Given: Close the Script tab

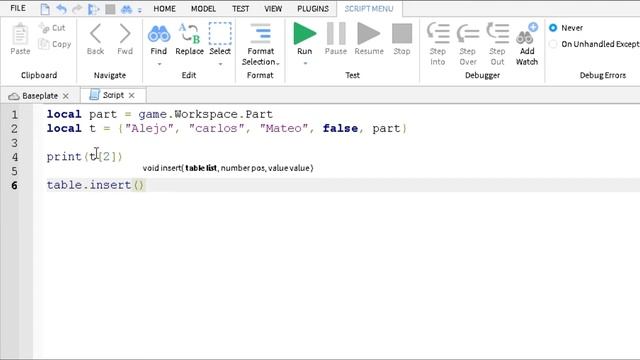Looking at the screenshot, I should point(131,96).
